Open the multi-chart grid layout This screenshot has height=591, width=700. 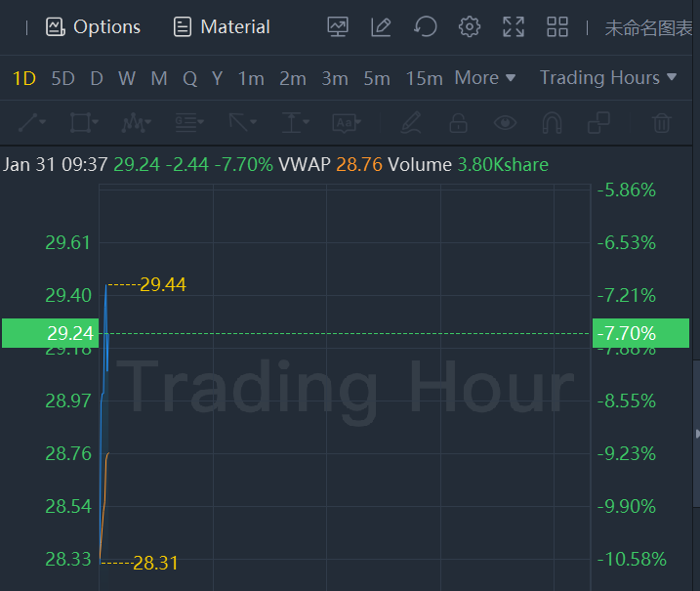[x=557, y=27]
